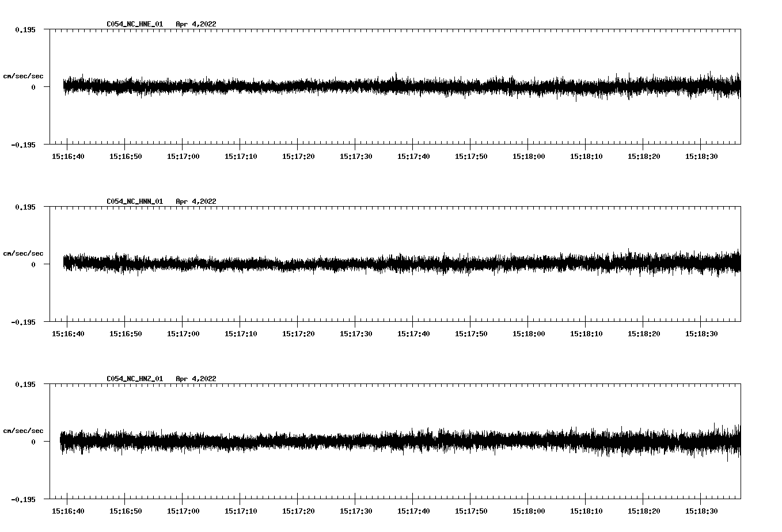Click the HNZ plot's -0.195 axis value
Screen dimensions: 782x532
click(22, 499)
